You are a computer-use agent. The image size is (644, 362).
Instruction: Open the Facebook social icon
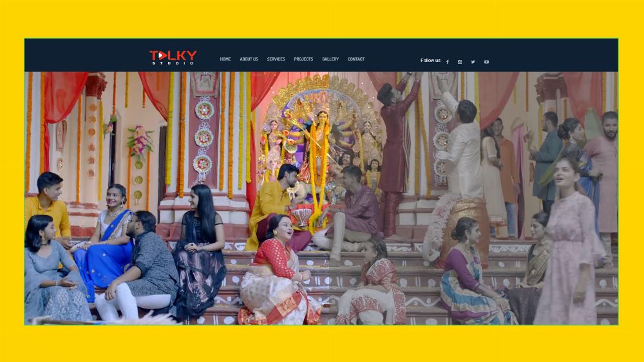pos(448,62)
